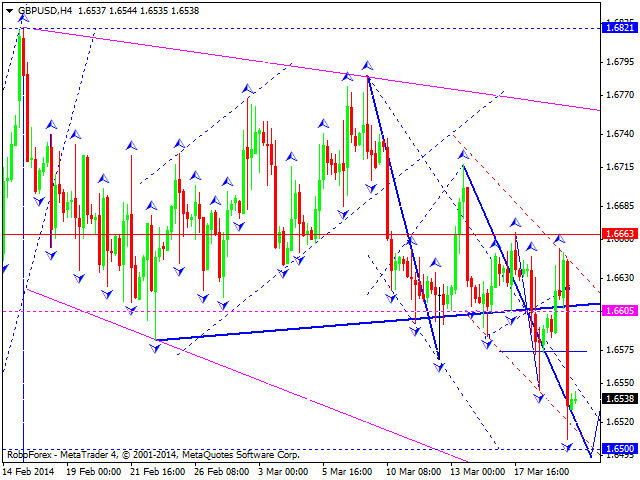Click the 3 Mar 00:00 time label

(283, 472)
